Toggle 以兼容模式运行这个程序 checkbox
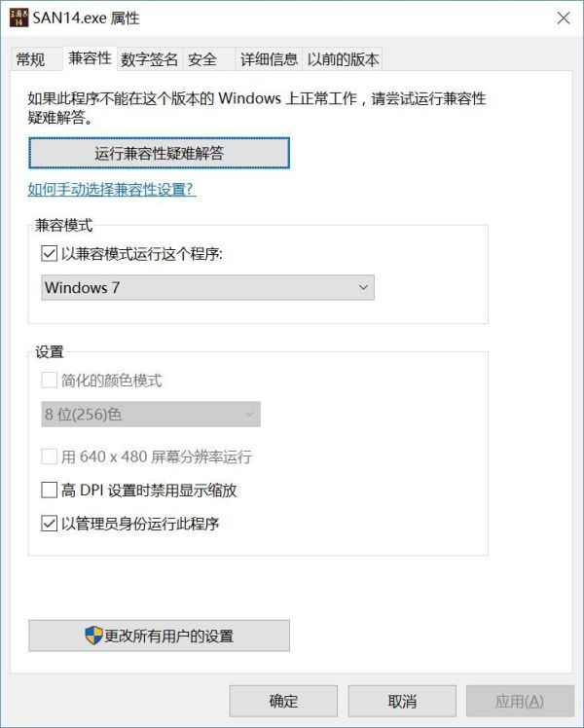584x728 pixels. pyautogui.click(x=50, y=254)
